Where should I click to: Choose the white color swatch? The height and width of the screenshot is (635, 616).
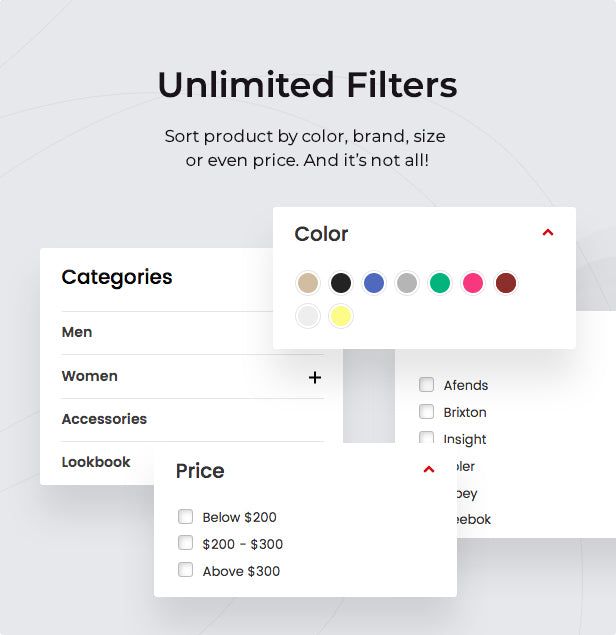(x=308, y=316)
